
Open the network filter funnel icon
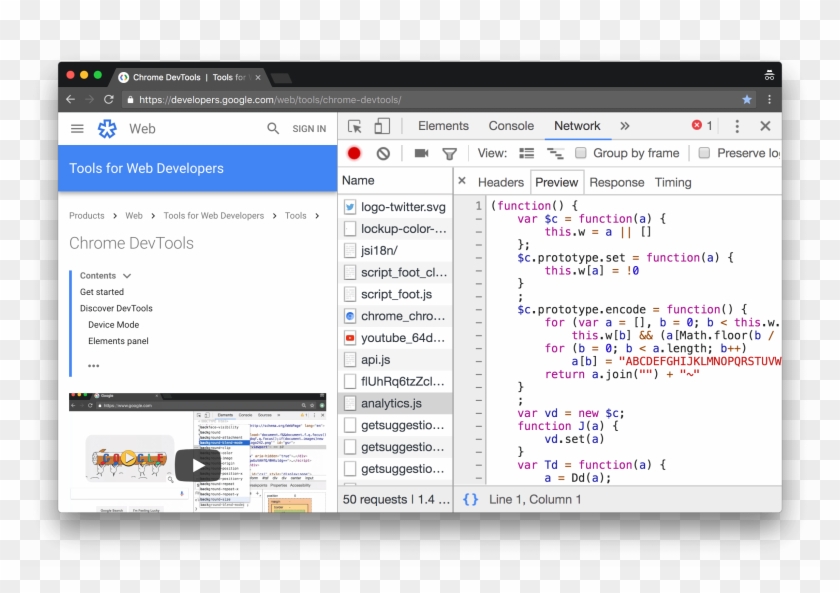click(450, 153)
